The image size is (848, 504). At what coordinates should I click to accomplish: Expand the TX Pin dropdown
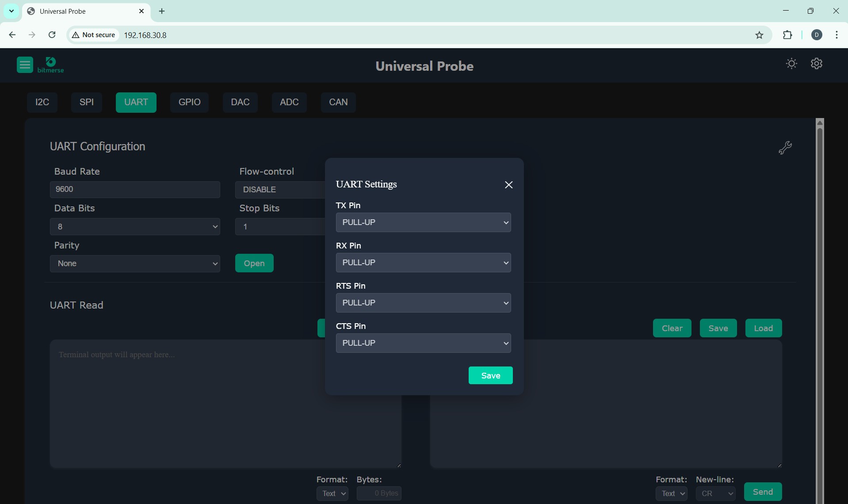(x=423, y=222)
